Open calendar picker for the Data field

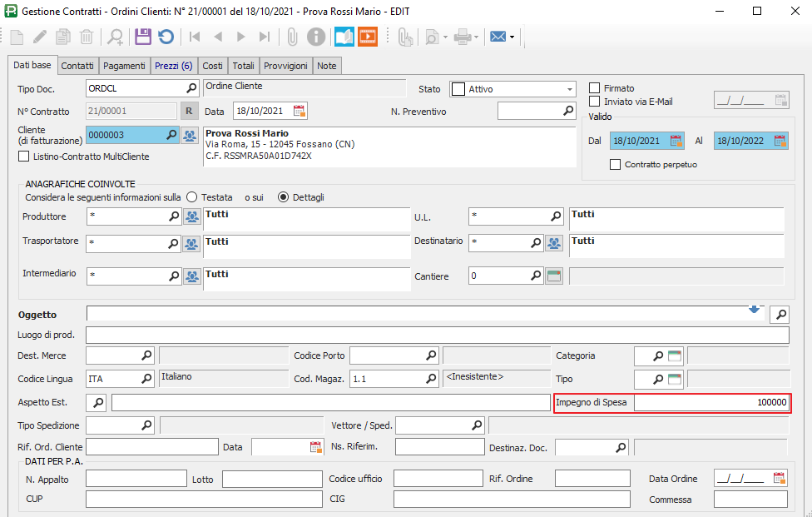pyautogui.click(x=300, y=111)
